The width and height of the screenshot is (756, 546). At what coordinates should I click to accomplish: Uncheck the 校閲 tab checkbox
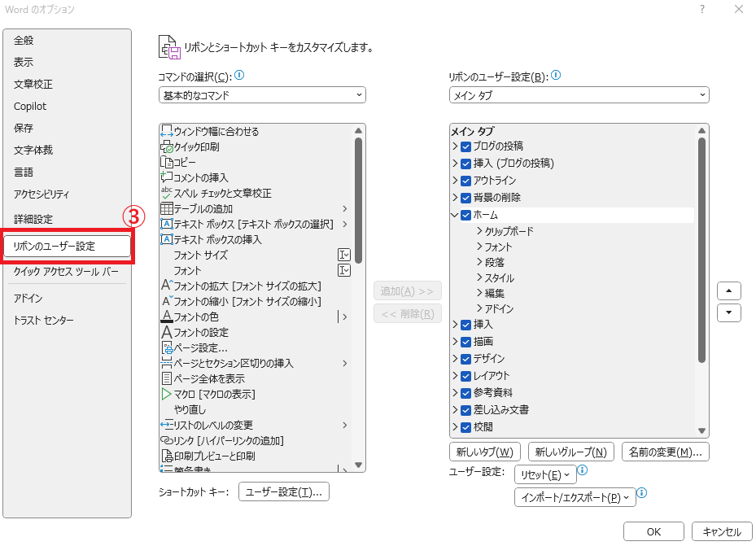click(465, 427)
